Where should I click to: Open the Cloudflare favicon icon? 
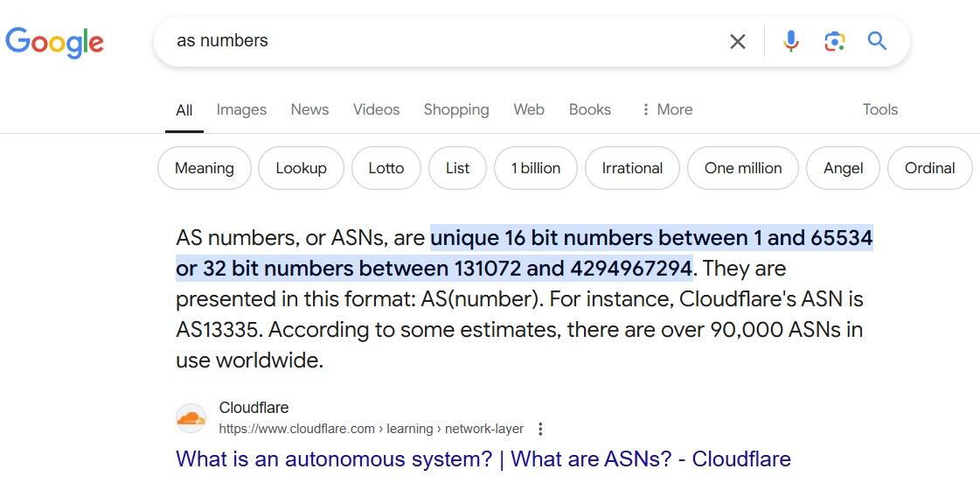[191, 418]
